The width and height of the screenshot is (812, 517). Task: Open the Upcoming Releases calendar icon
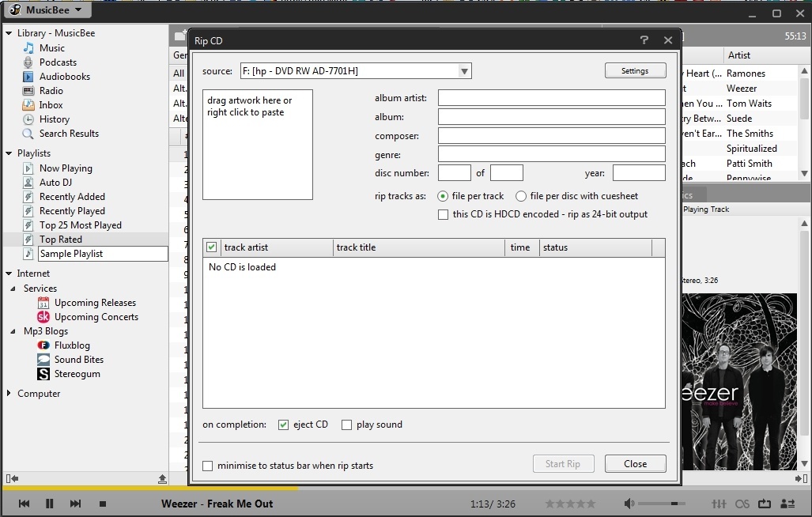pos(43,303)
